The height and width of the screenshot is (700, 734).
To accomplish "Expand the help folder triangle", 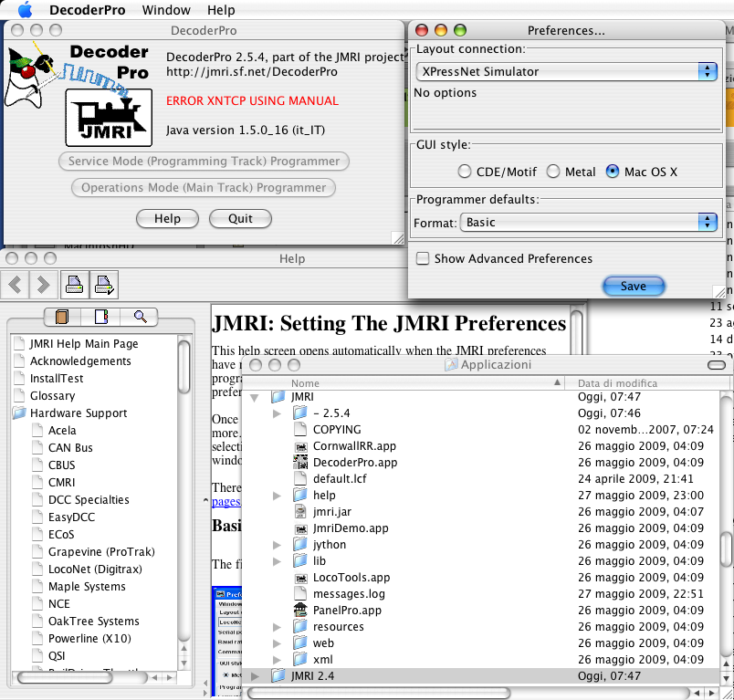I will coord(278,496).
